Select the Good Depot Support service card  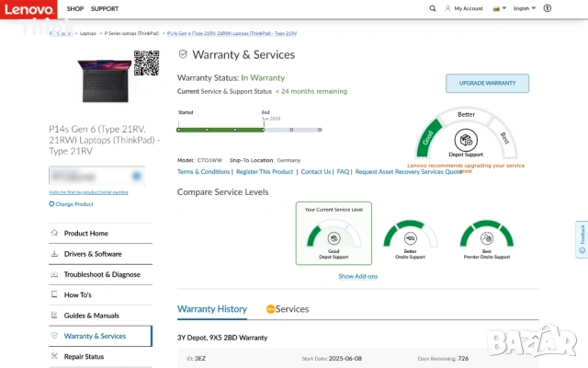334,233
